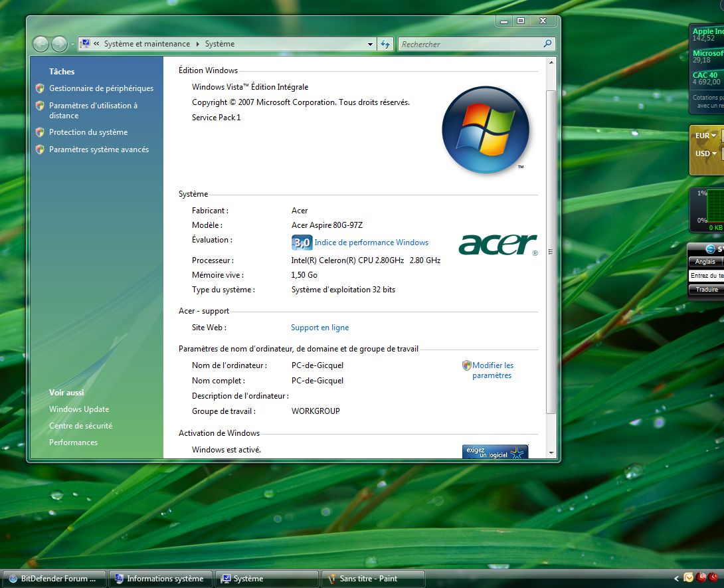
Task: Switch to 'Sans titre - Paint' taskbar button
Action: coord(373,578)
